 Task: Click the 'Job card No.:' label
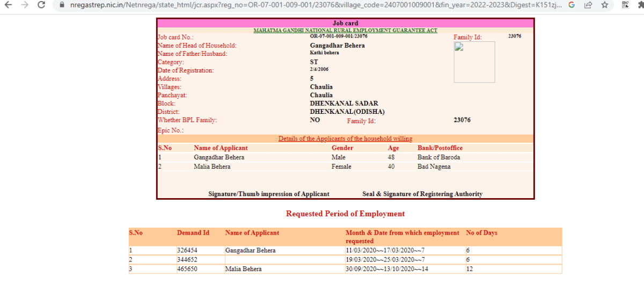[x=175, y=38]
